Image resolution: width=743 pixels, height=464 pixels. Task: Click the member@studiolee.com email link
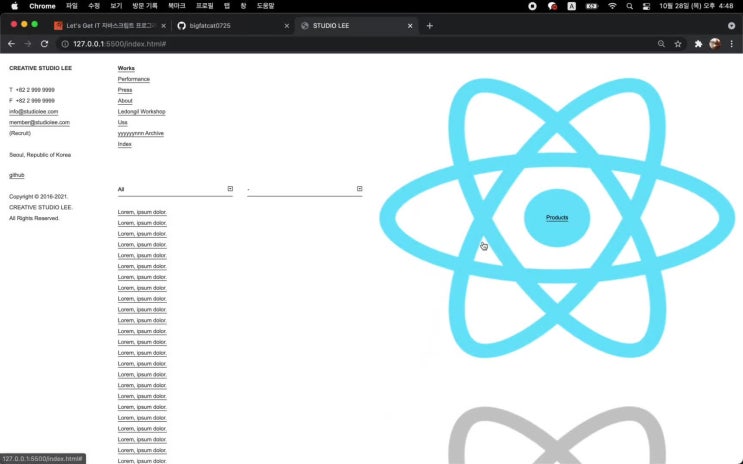pyautogui.click(x=39, y=123)
